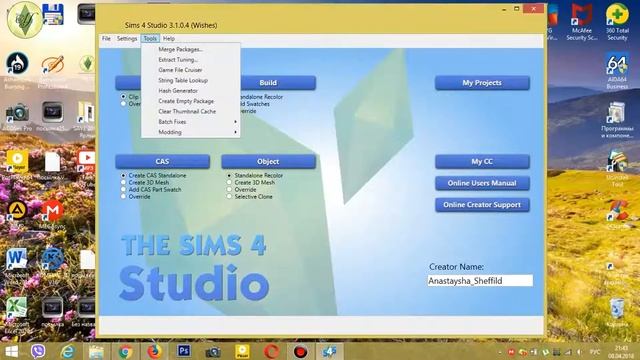Select the CAS Override radio button
Image resolution: width=640 pixels, height=360 pixels.
pyautogui.click(x=123, y=196)
